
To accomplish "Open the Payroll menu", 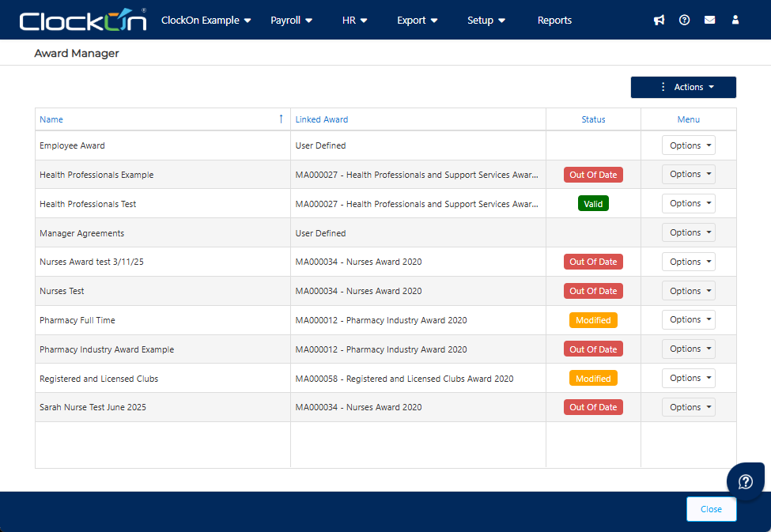I will pos(291,21).
